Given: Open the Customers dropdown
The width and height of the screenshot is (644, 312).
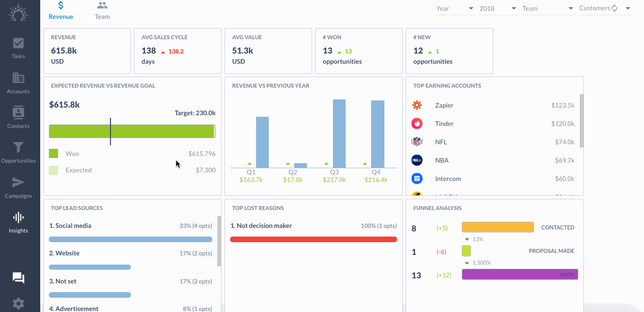Looking at the screenshot, I should coord(606,9).
